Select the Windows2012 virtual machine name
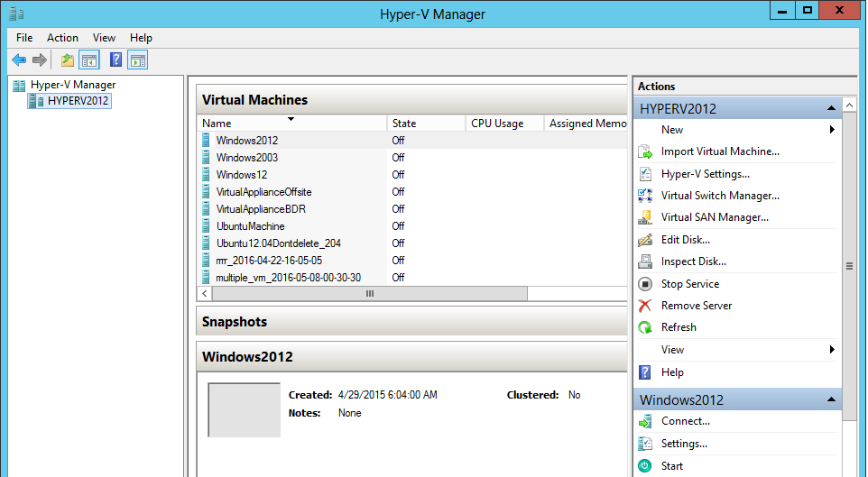This screenshot has width=868, height=477. tap(247, 140)
